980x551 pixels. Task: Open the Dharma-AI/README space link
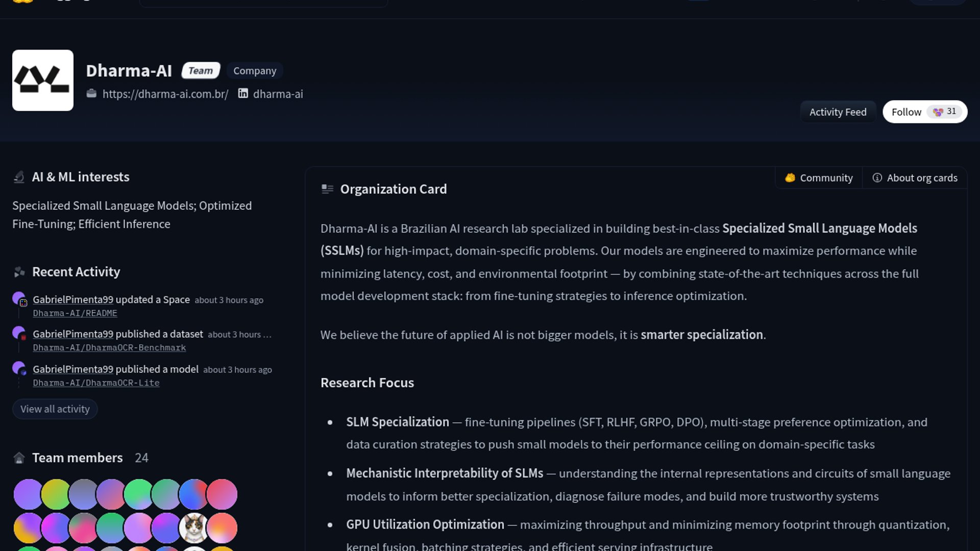(75, 313)
